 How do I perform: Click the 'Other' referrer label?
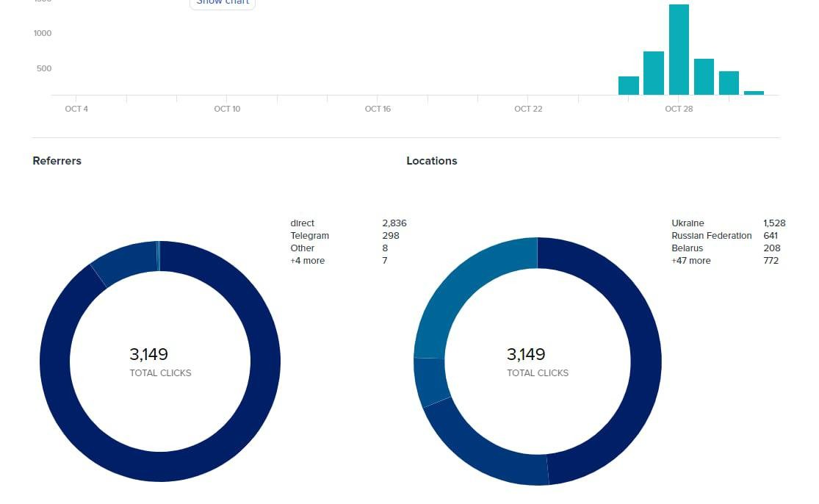[302, 248]
